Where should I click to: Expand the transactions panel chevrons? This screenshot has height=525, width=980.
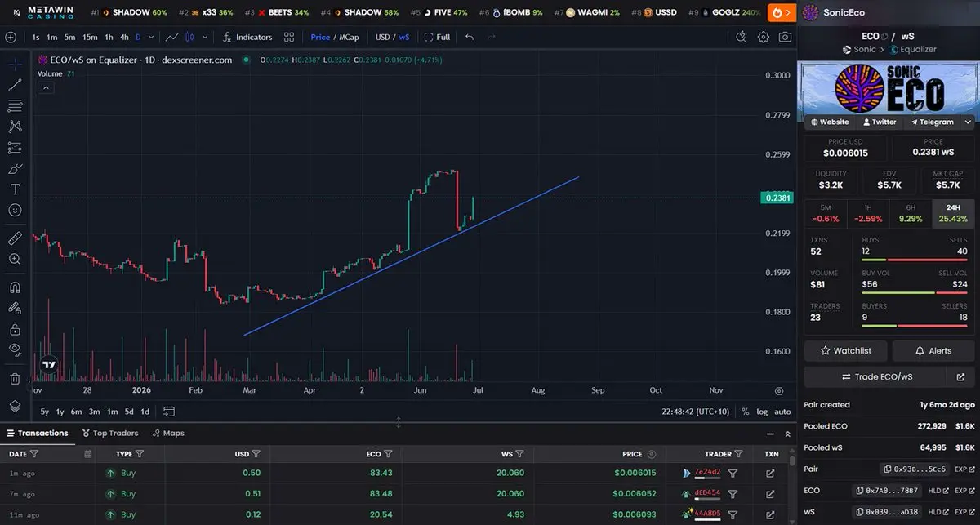click(x=787, y=434)
